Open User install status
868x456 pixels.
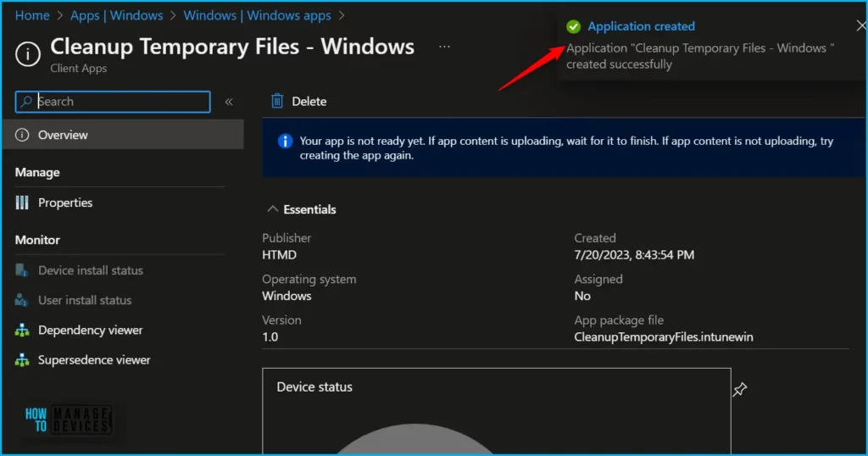(x=85, y=300)
